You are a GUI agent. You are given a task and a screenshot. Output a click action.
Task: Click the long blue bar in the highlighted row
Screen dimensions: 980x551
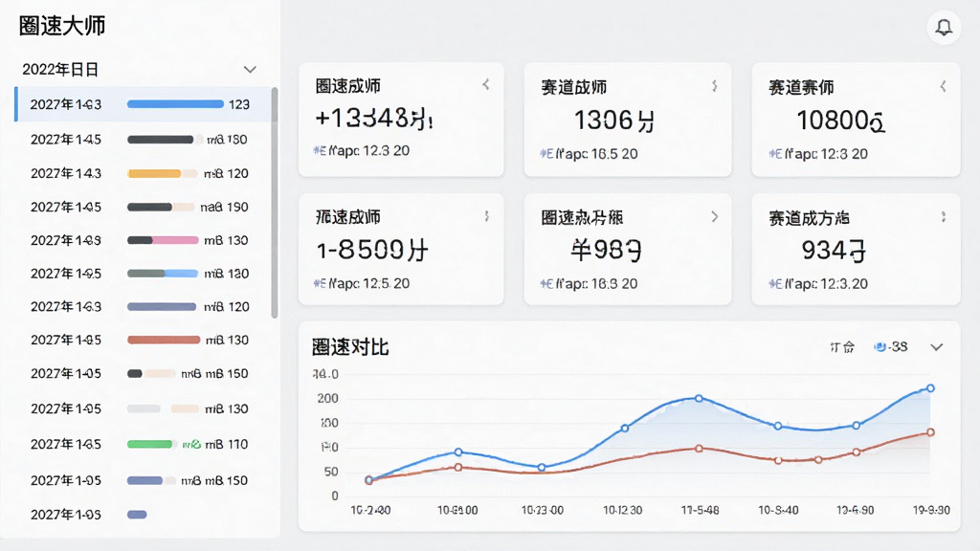tap(175, 104)
